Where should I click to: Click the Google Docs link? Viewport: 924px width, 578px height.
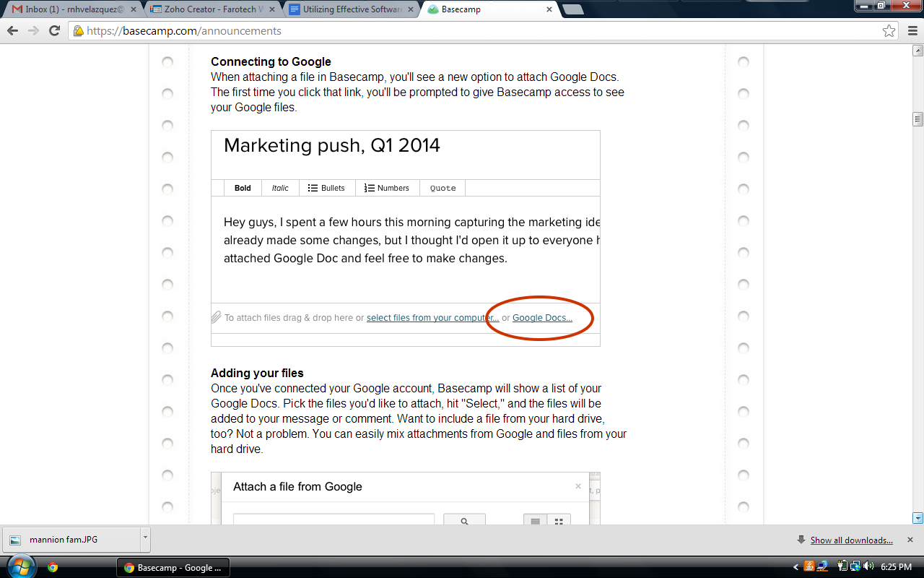point(542,318)
